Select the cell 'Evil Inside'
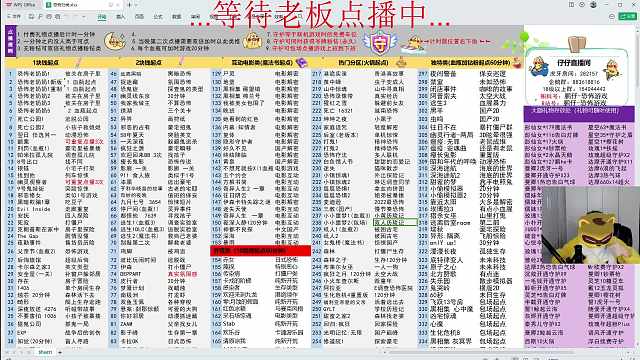The image size is (640, 360). (x=34, y=209)
